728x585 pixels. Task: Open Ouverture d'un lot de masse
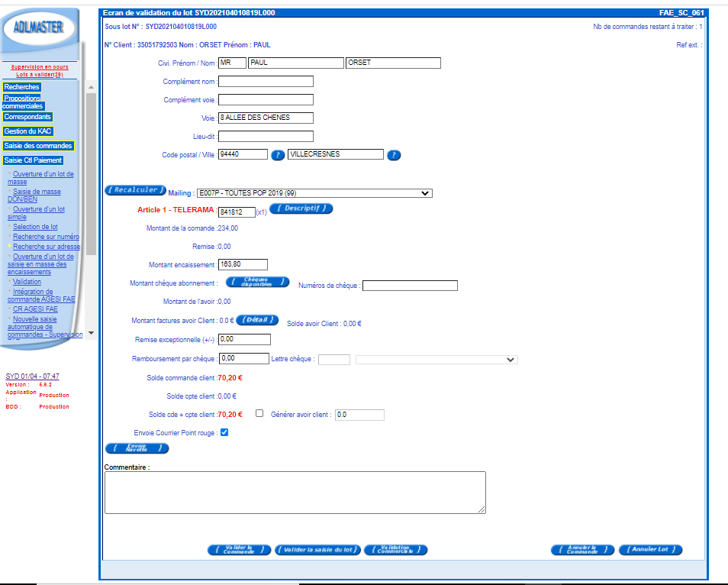click(40, 178)
